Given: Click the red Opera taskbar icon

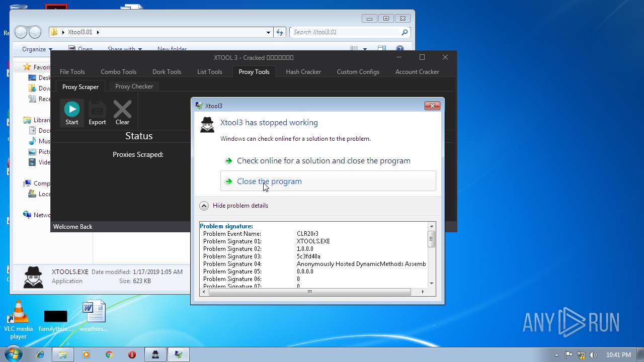Looking at the screenshot, I should click(x=132, y=354).
